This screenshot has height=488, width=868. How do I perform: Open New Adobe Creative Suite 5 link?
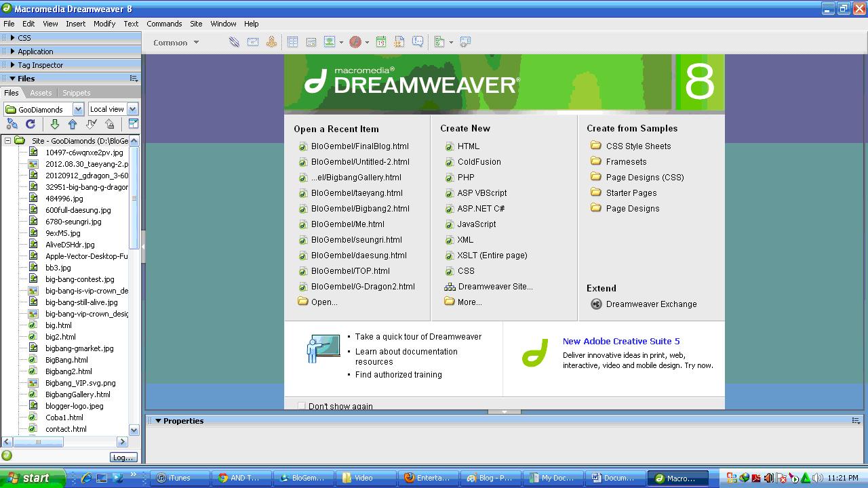coord(621,342)
